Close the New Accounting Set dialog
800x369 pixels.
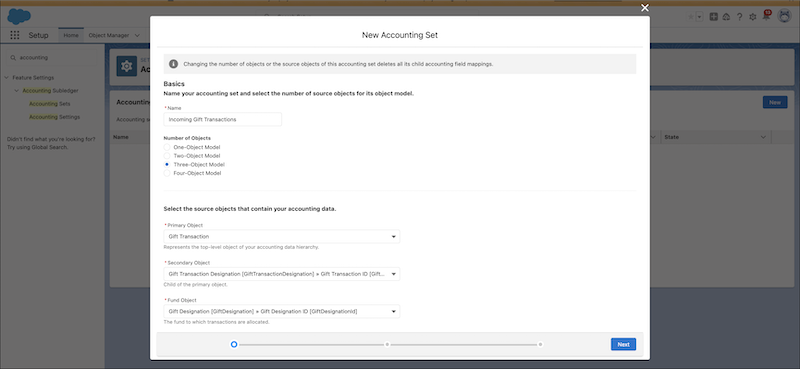point(645,8)
